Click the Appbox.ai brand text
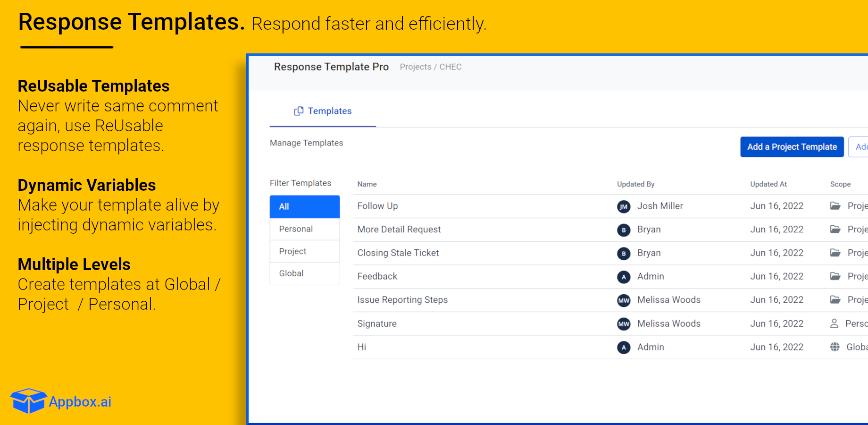 (x=80, y=402)
